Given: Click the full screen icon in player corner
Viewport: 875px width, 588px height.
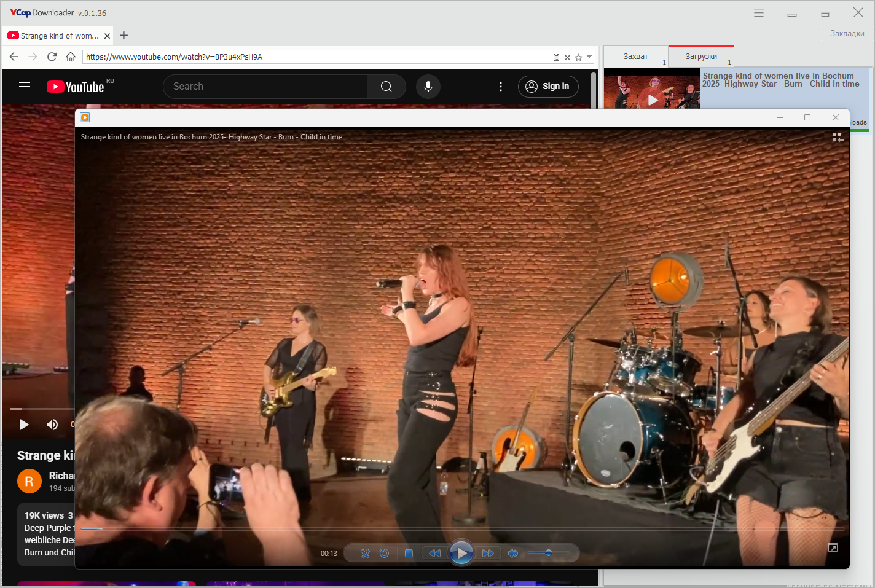Looking at the screenshot, I should click(833, 547).
